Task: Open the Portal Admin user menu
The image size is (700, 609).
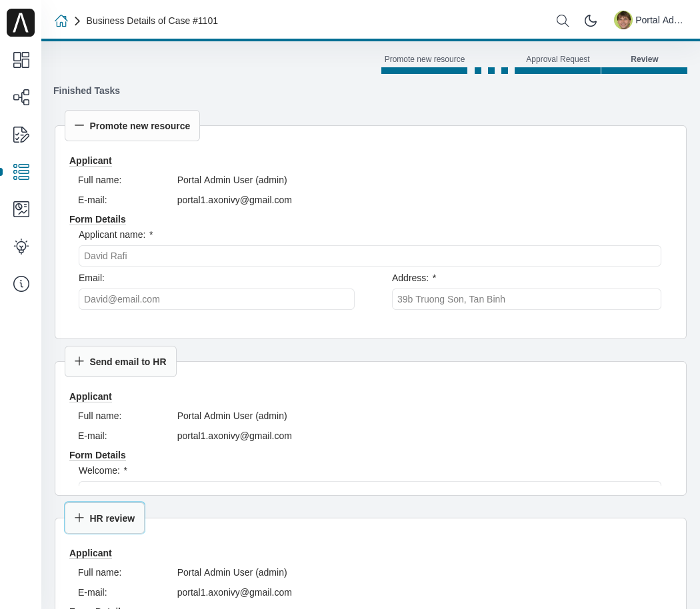Action: [x=649, y=21]
